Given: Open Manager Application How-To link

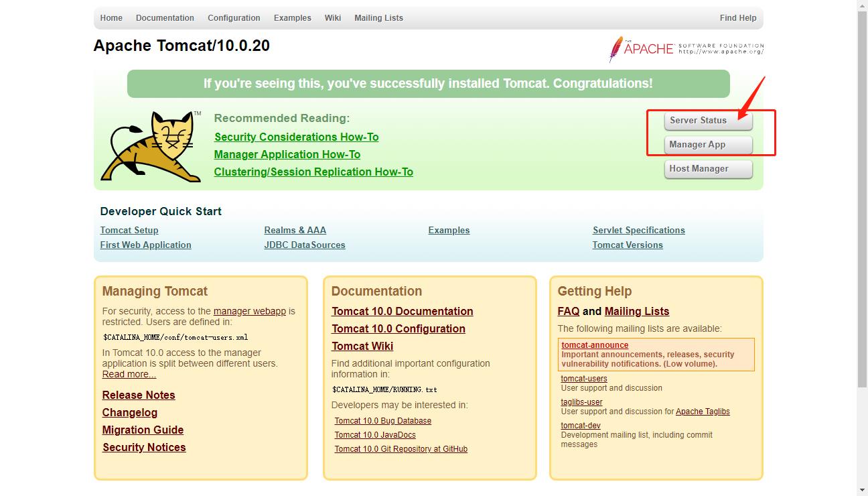Looking at the screenshot, I should 287,154.
